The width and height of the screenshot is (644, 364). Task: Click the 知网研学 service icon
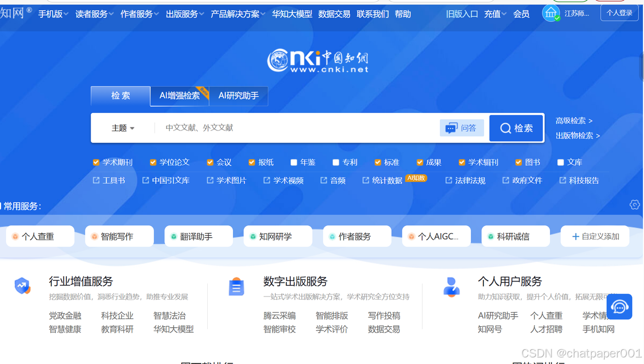click(x=253, y=237)
